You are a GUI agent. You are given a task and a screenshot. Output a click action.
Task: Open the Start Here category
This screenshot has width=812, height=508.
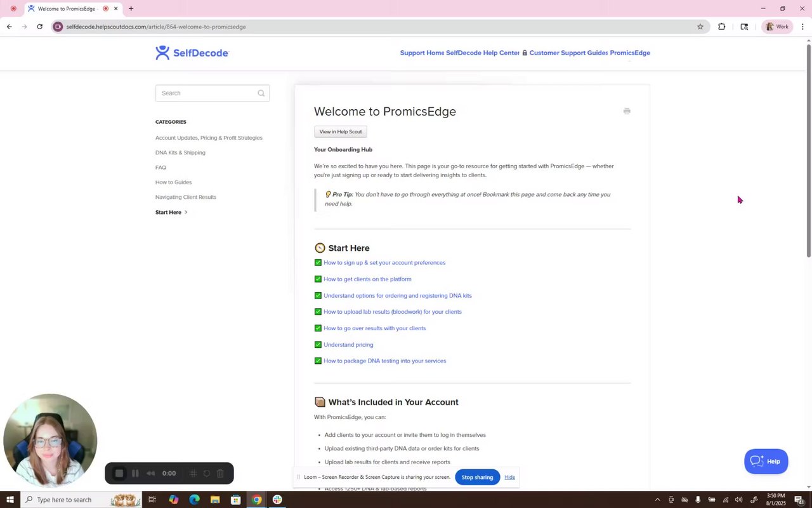point(168,212)
